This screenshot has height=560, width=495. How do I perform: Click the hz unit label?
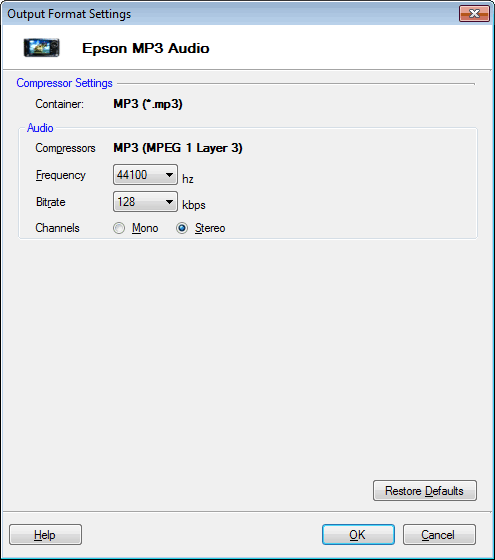[188, 178]
